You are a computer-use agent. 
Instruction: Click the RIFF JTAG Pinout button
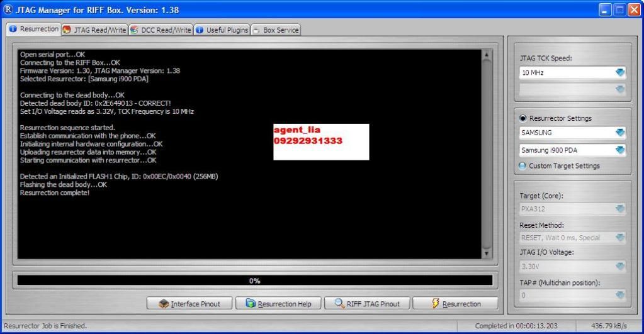pyautogui.click(x=367, y=304)
